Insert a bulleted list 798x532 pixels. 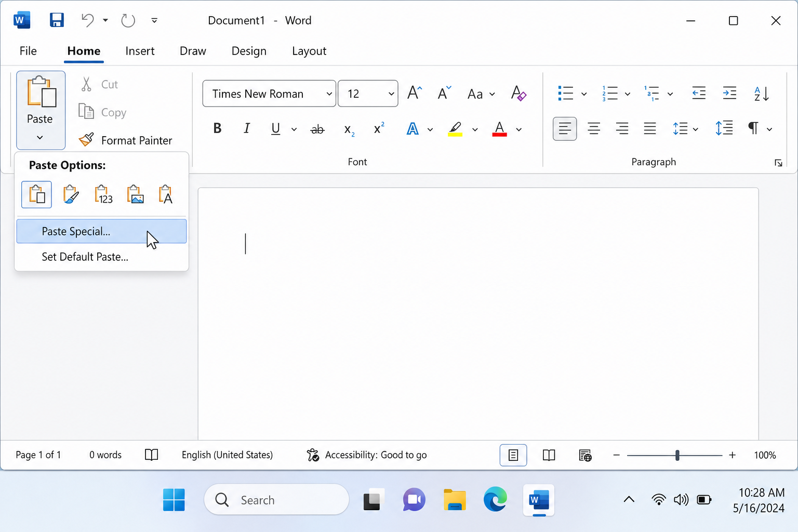[565, 94]
